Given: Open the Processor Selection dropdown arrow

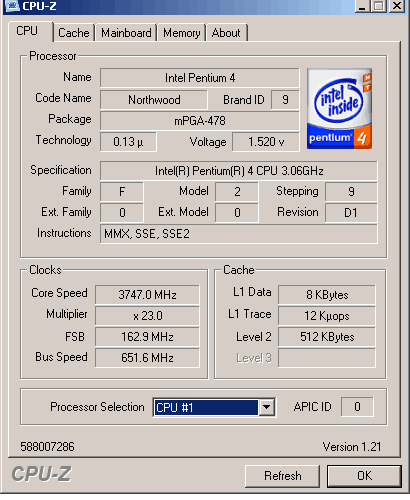Looking at the screenshot, I should click(266, 407).
